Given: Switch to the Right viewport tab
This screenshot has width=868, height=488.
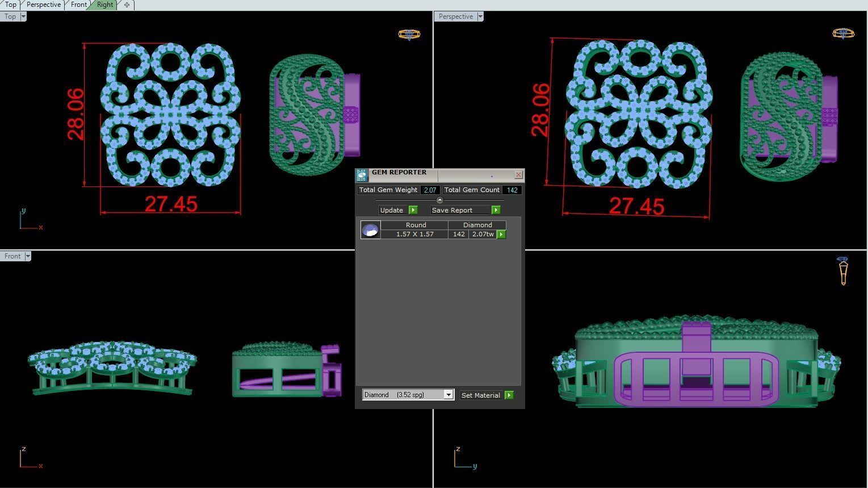Looking at the screenshot, I should [x=105, y=5].
